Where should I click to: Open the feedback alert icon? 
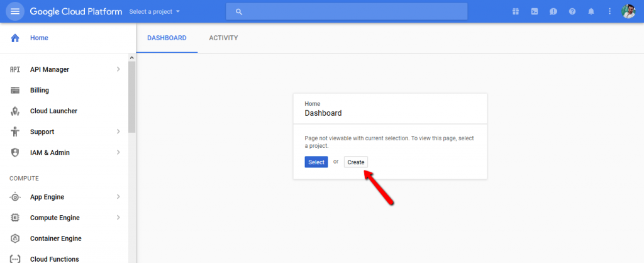click(553, 11)
